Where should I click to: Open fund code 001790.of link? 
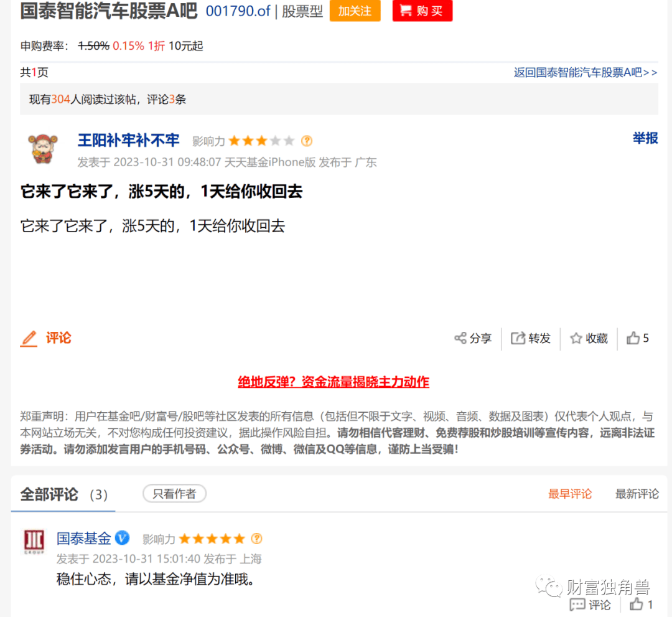coord(238,11)
